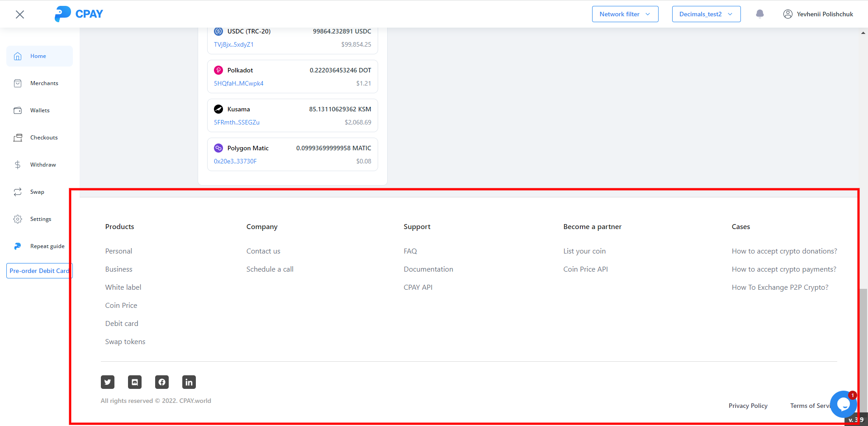This screenshot has width=868, height=426.
Task: Close the sidebar with X icon
Action: [x=20, y=14]
